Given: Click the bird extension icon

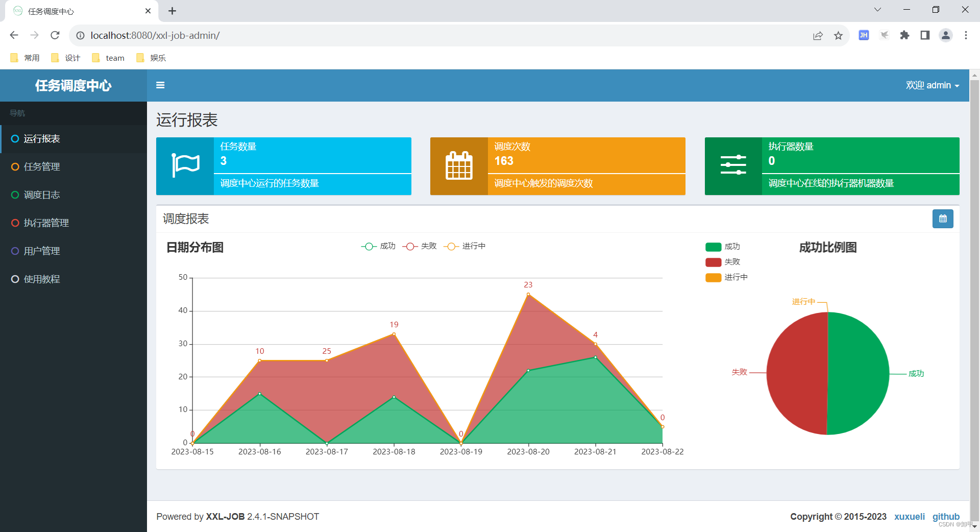Looking at the screenshot, I should (885, 35).
